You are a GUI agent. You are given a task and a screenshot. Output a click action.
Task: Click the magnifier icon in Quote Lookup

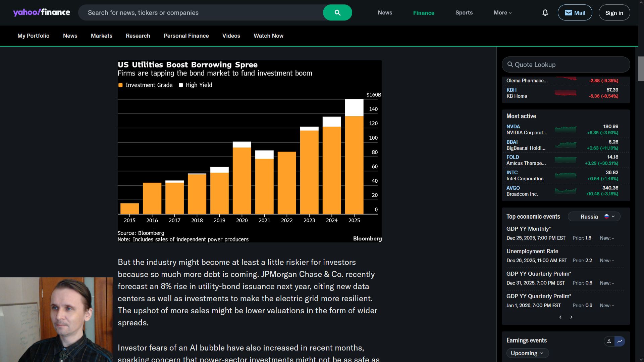(x=510, y=64)
